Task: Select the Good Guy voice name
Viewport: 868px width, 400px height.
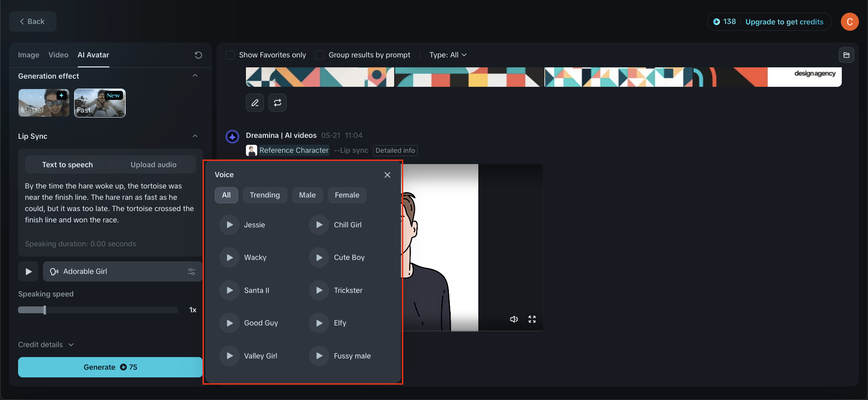Action: tap(261, 323)
